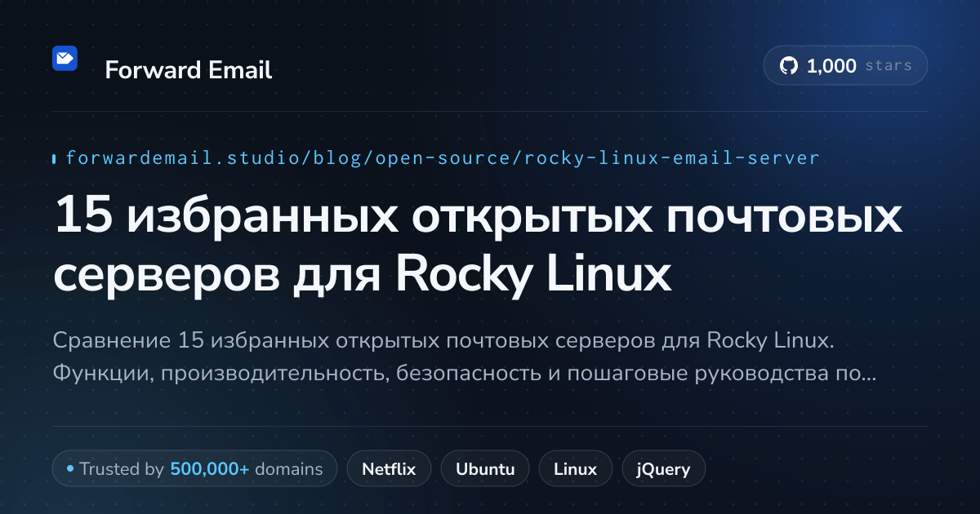Click the 1,000 stars GitHub badge
This screenshot has width=980, height=514.
click(x=845, y=66)
